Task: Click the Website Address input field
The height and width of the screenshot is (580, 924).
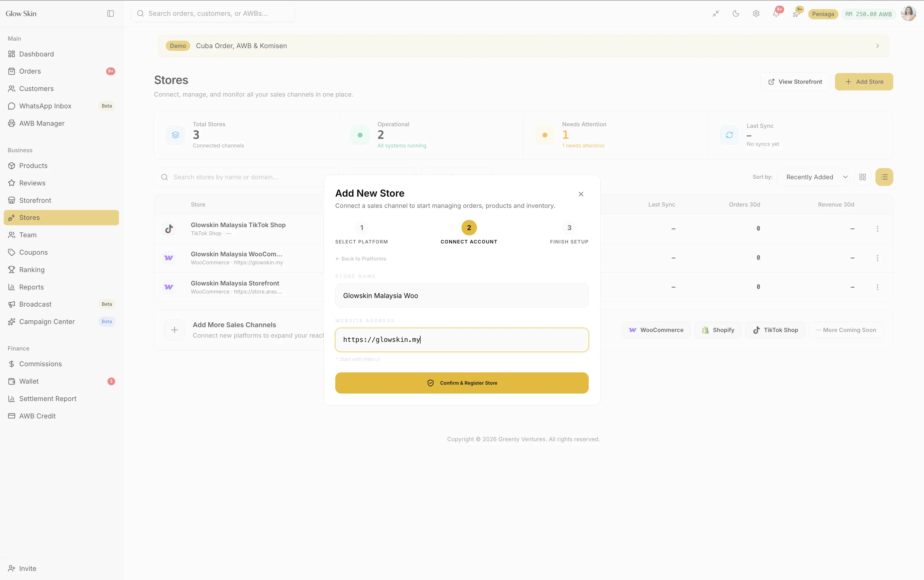Action: point(462,340)
